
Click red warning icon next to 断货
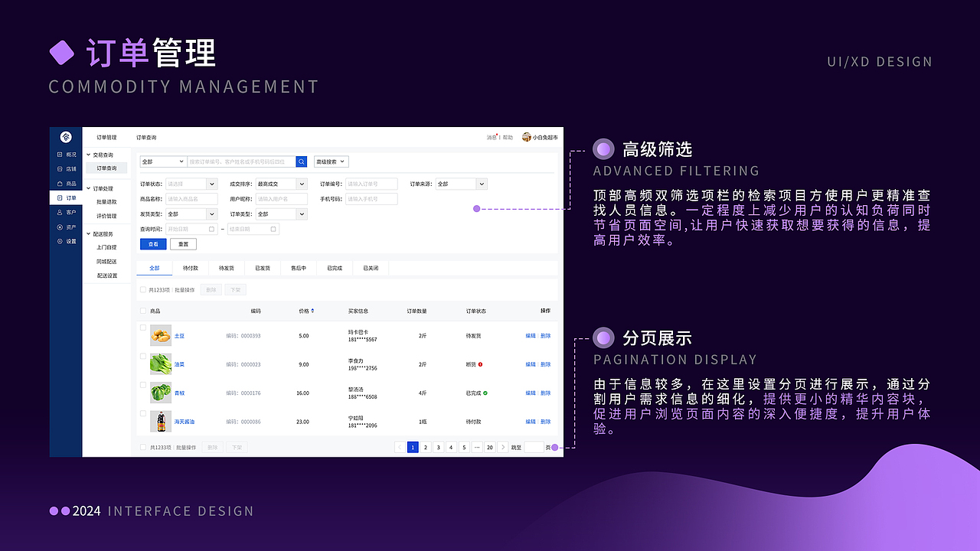click(480, 364)
